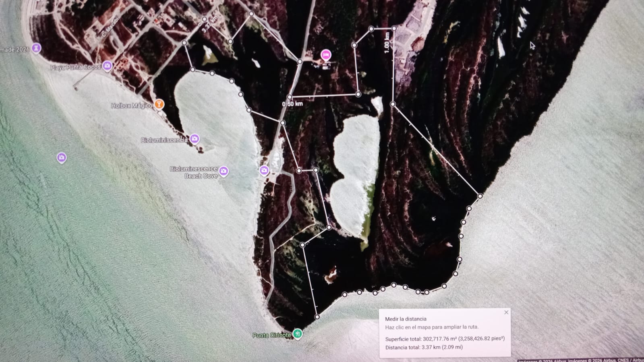Open the Holbox Mágico place label
Viewport: 644px width, 362px height.
[131, 106]
